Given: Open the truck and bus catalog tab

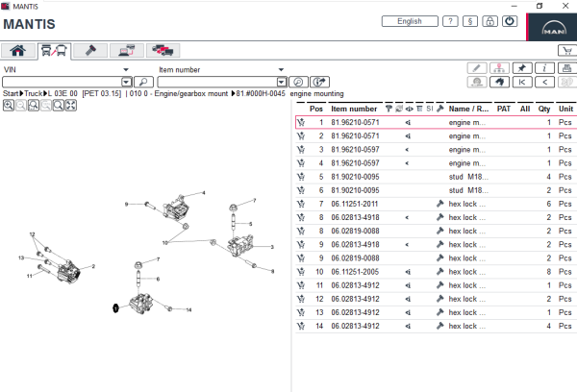Looking at the screenshot, I should click(x=54, y=50).
